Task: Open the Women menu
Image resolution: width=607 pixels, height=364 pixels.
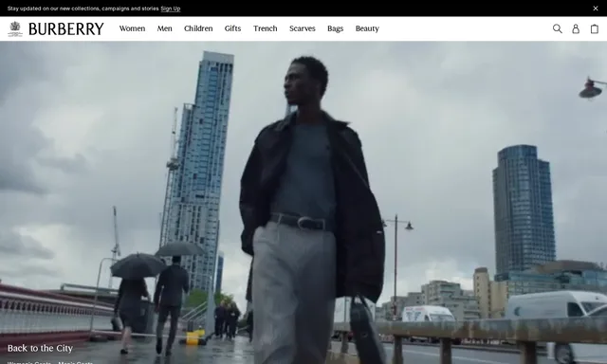Action: coord(132,28)
